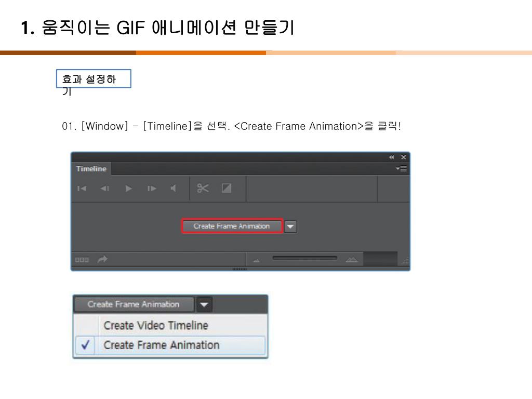
Task: Choose checked Create Frame Animation menu entry
Action: coord(170,345)
